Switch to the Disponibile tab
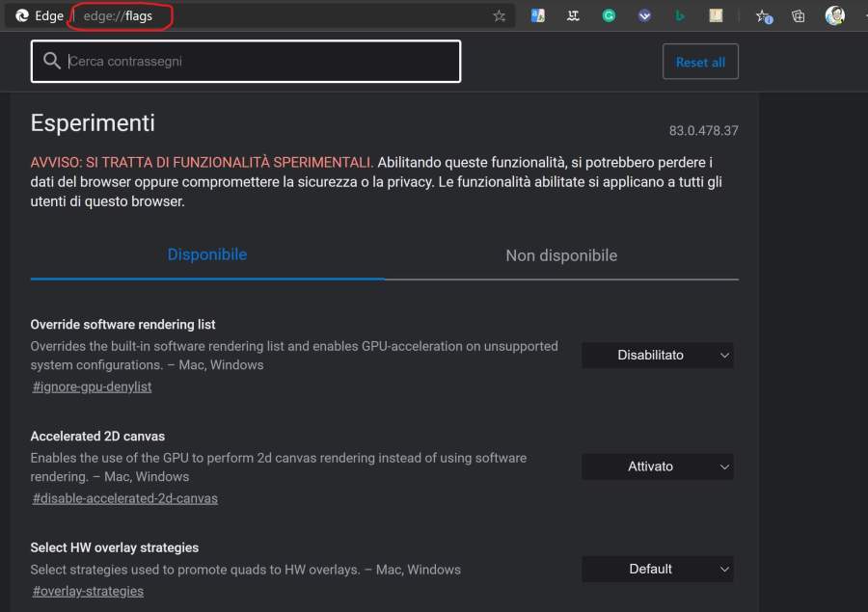Viewport: 868px width, 612px height. pos(207,255)
